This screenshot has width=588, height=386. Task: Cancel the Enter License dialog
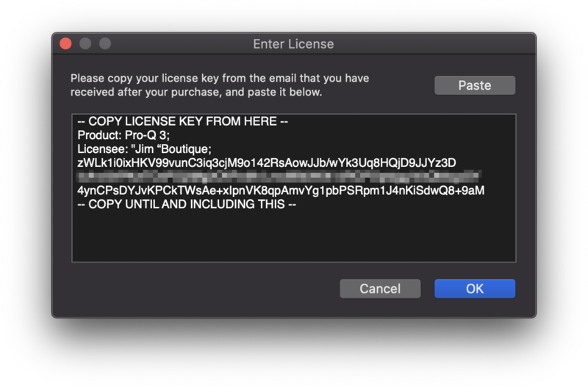379,289
